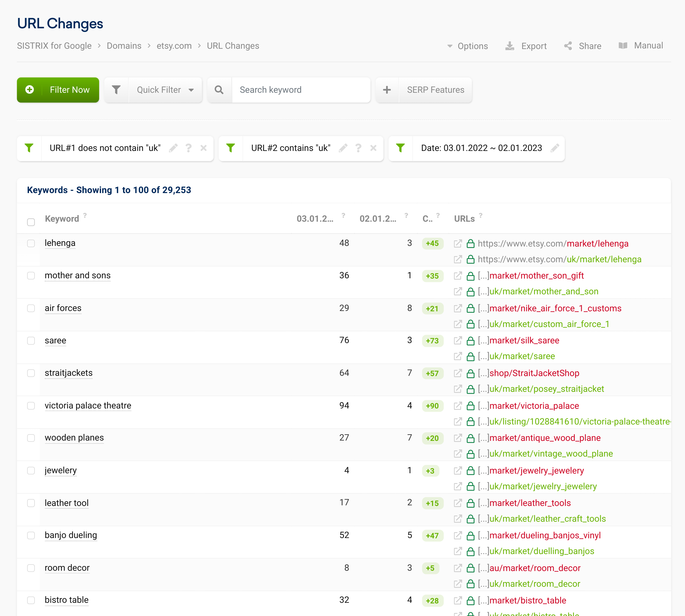Click the +45 change badge for lehenga
The image size is (685, 616).
coord(432,243)
